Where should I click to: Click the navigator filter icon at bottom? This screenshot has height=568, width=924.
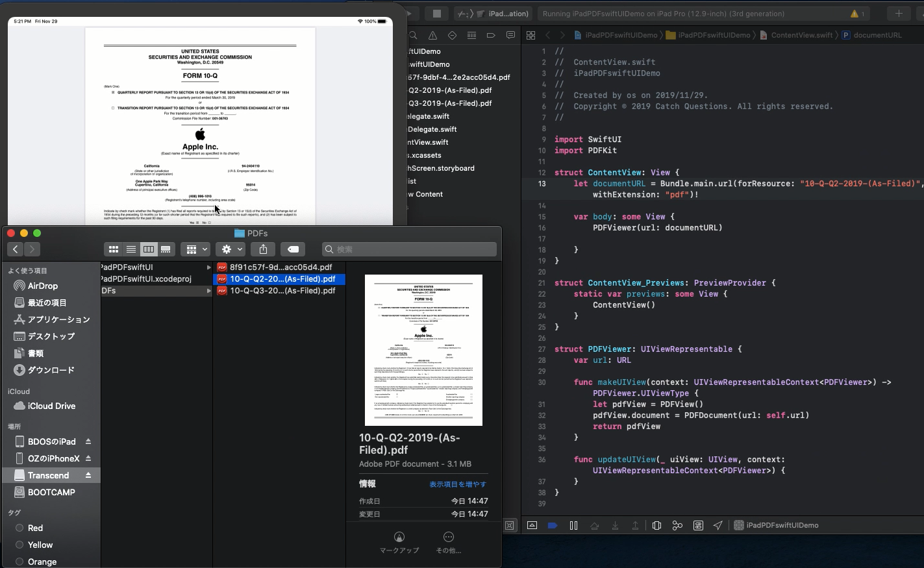(x=510, y=525)
